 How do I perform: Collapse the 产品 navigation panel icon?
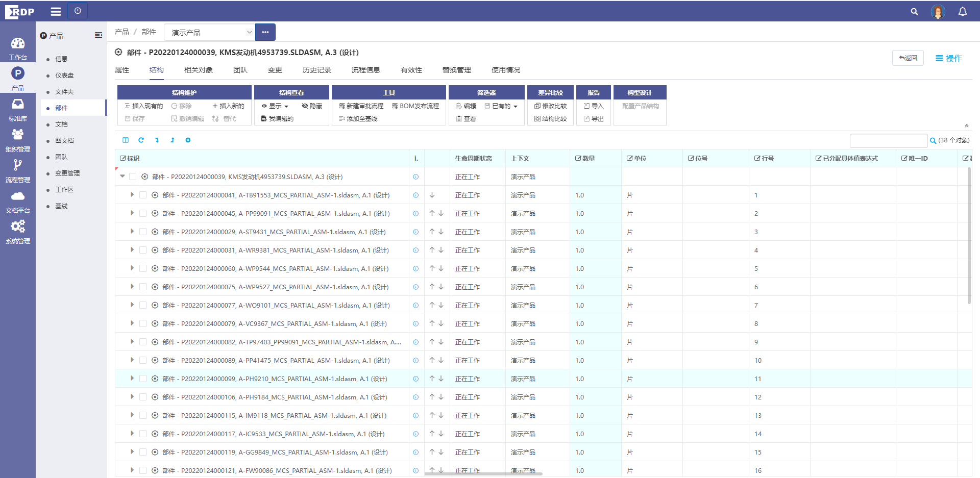click(x=99, y=35)
